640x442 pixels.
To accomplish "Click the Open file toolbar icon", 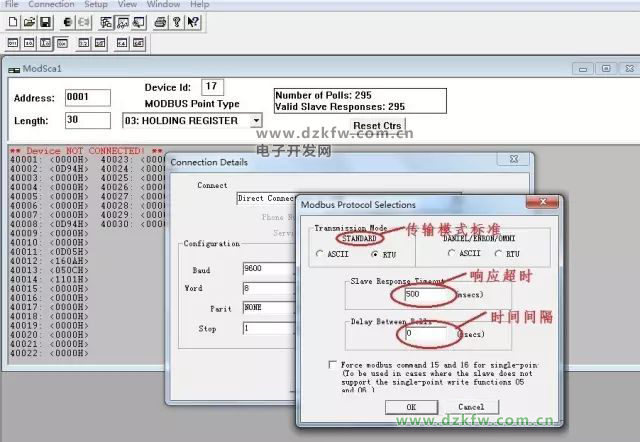I will 29,22.
